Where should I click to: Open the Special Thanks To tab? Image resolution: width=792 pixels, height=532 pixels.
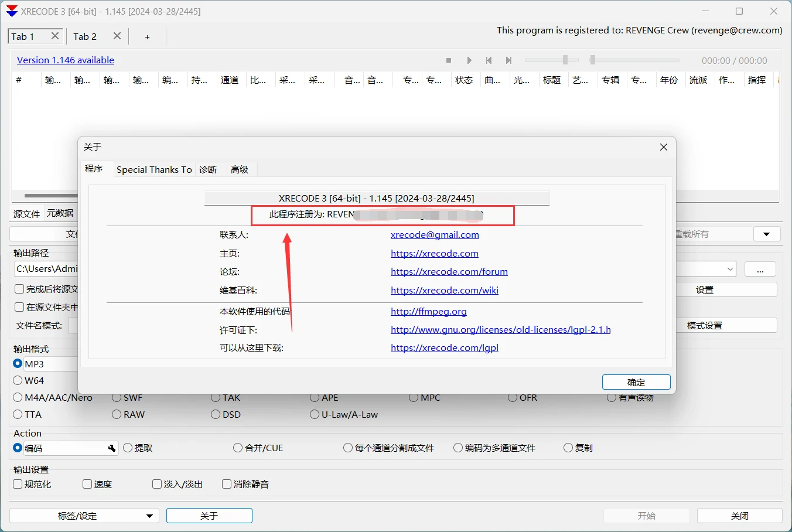154,169
